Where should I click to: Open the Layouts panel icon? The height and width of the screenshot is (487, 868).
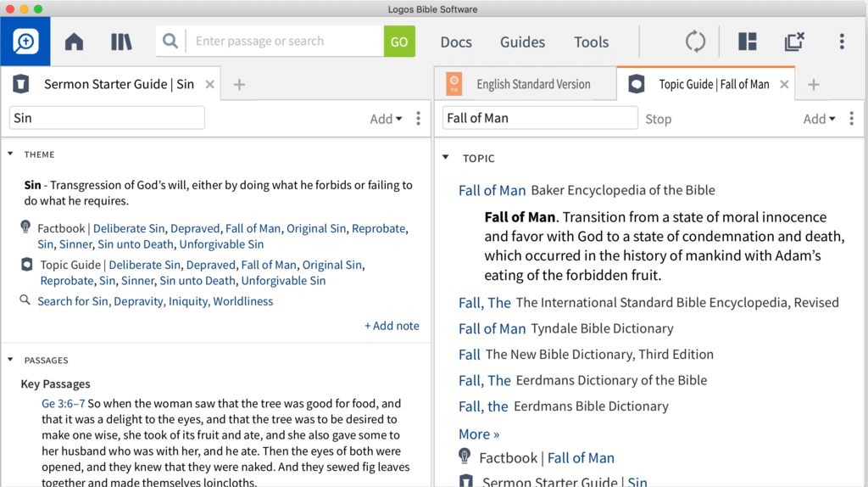748,42
